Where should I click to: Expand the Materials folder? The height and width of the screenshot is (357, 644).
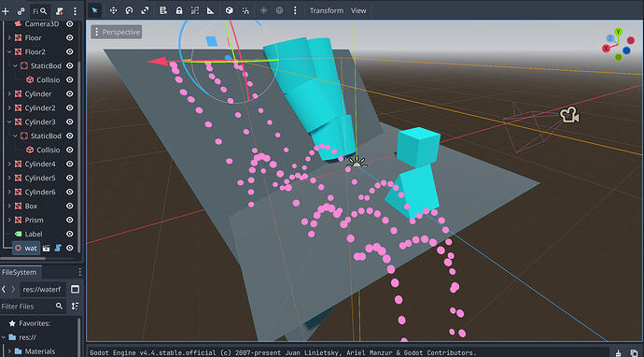9,351
